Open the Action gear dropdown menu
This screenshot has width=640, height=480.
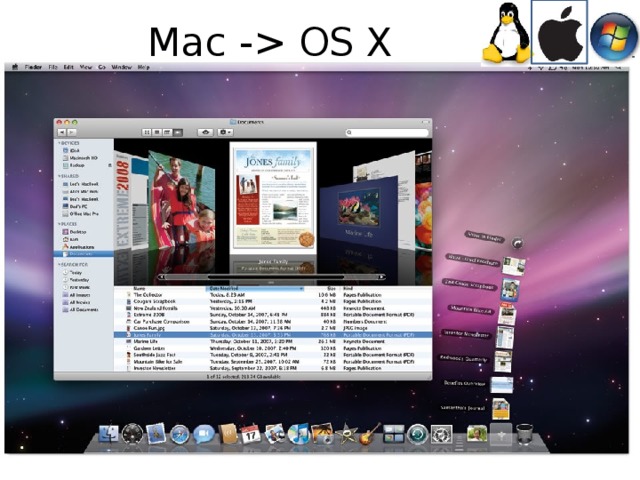(225, 132)
